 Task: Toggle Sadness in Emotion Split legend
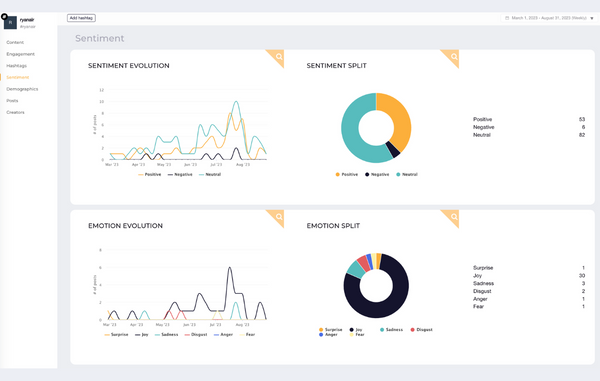coord(391,330)
